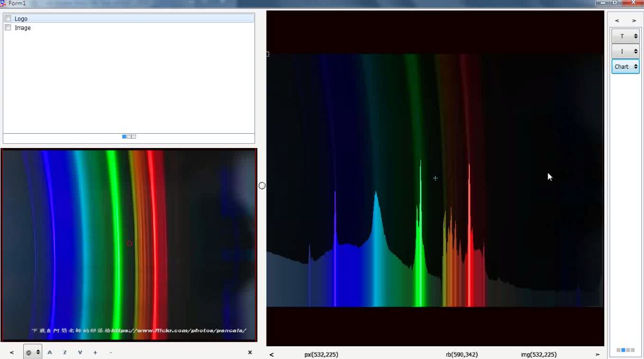Viewport: 644px width, 359px height.
Task: Enable the Logo checkbox
Action: 8,18
